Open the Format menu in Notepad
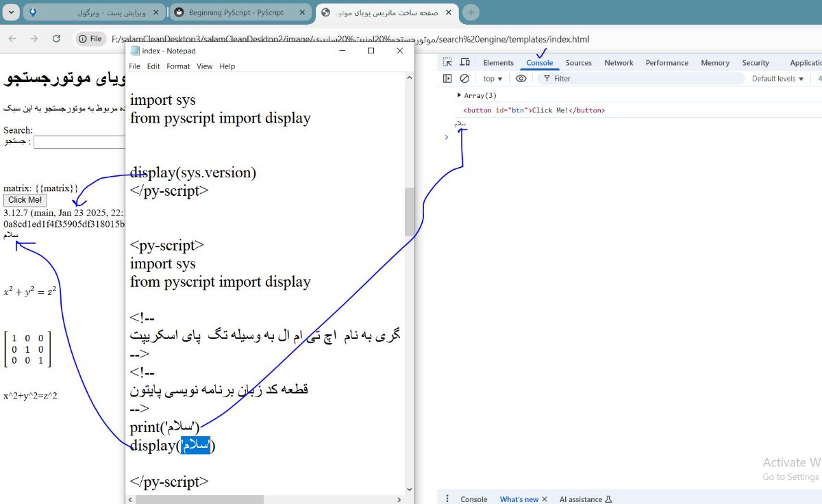The image size is (822, 504). click(178, 66)
